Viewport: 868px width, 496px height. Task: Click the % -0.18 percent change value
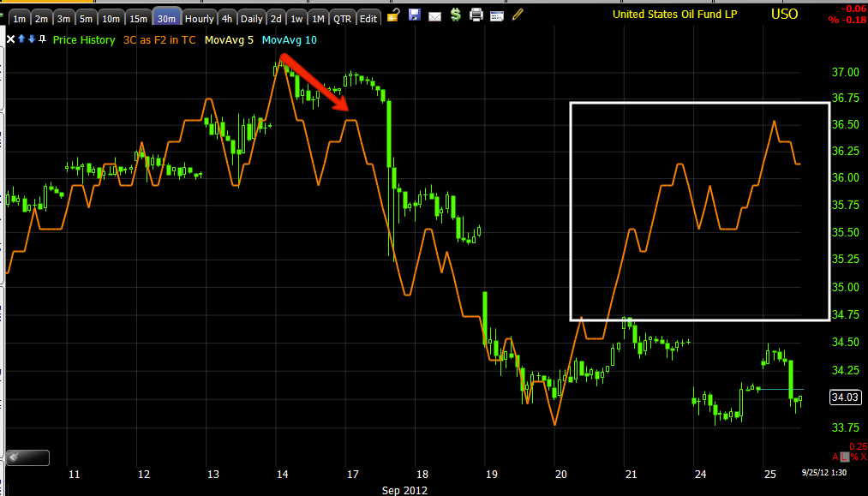click(847, 21)
